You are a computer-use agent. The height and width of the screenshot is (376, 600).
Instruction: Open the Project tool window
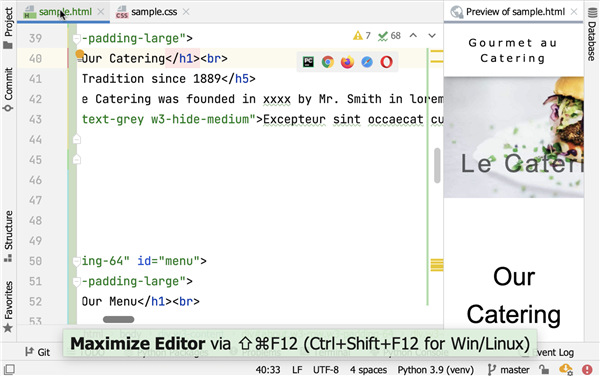(8, 29)
